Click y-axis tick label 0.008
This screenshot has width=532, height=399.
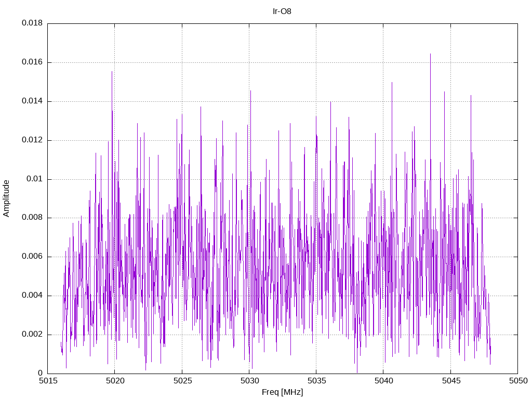tap(32, 218)
